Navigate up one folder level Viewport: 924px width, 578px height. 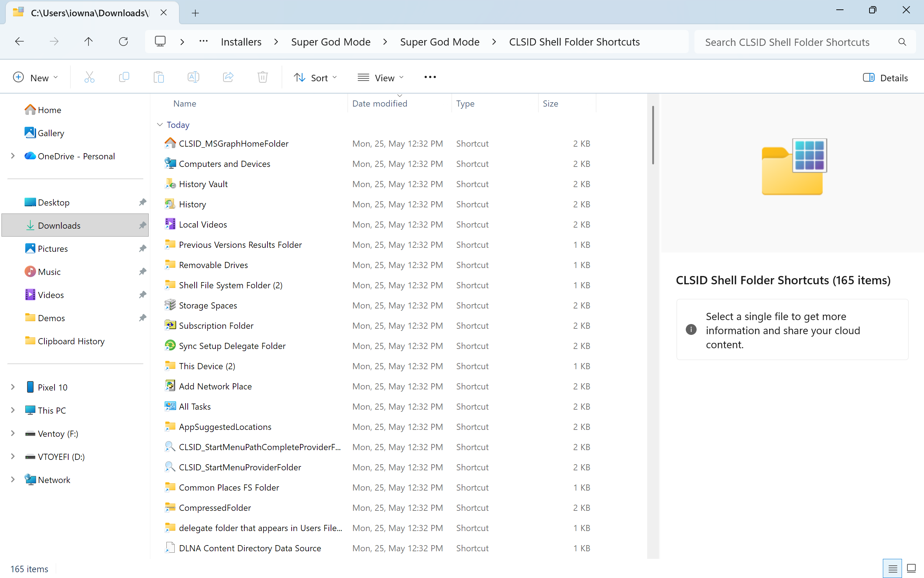pos(88,41)
